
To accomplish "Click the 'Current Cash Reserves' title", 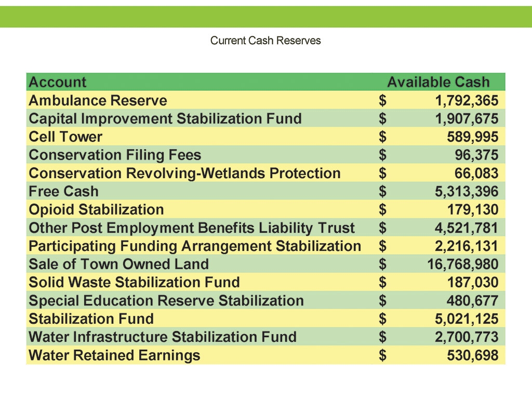I will (x=265, y=41).
